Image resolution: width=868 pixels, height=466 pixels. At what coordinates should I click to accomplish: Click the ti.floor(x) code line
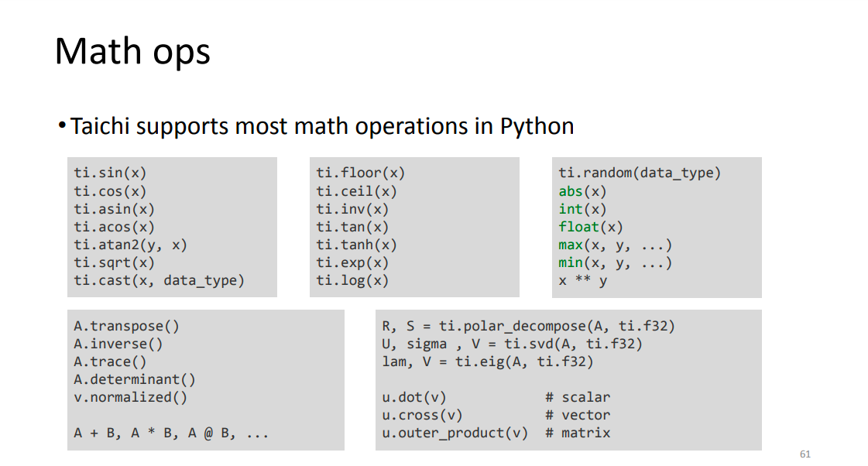click(360, 173)
